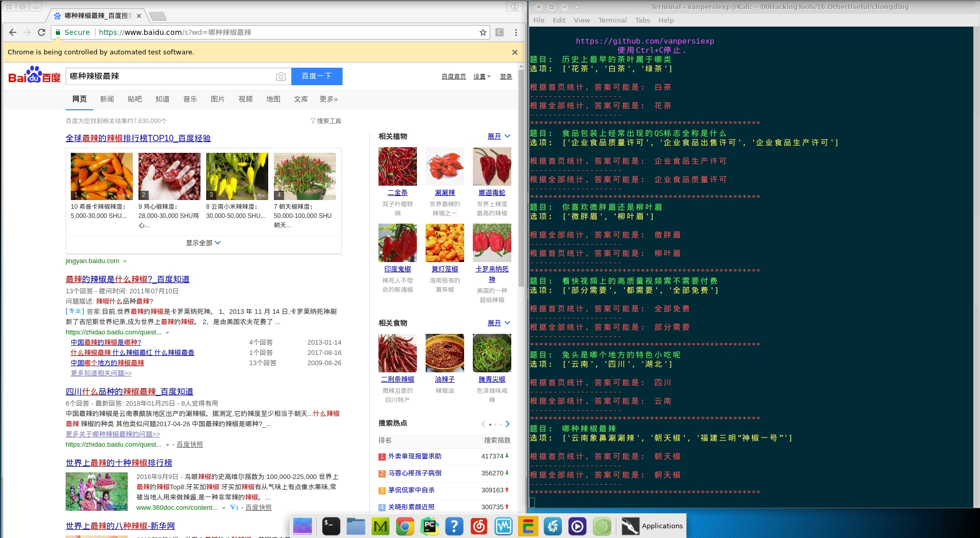
Task: Open the 全球最辣的辣椒排行榜TOP10 result
Action: [138, 138]
